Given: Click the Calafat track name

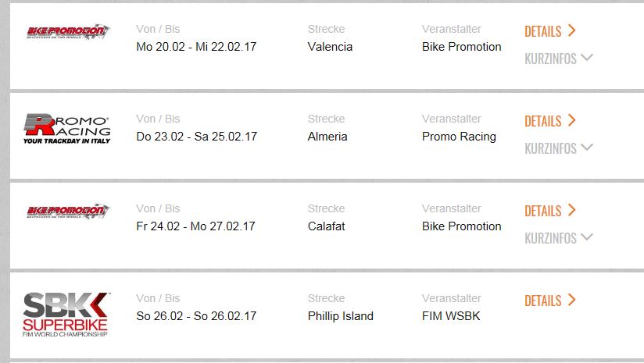Looking at the screenshot, I should pos(326,226).
